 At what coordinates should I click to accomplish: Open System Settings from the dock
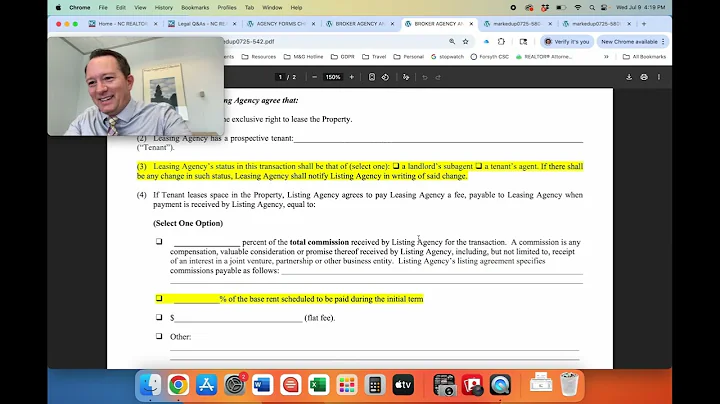tap(235, 384)
